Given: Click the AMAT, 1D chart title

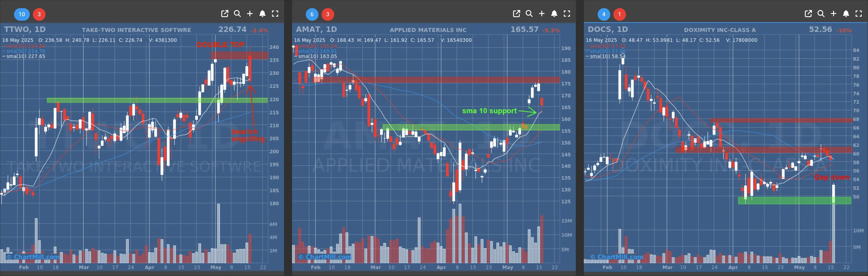Looking at the screenshot, I should coord(316,29).
